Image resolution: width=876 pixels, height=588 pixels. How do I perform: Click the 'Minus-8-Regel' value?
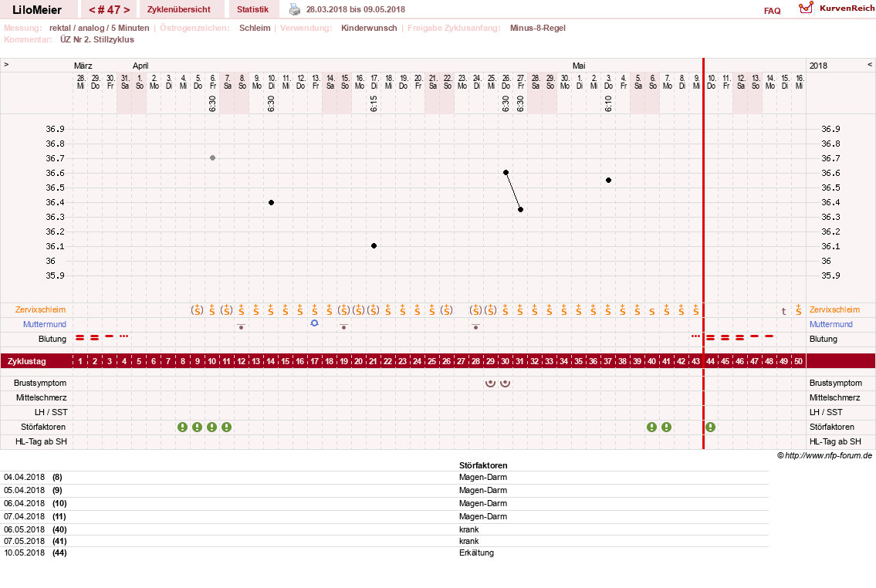pos(537,28)
